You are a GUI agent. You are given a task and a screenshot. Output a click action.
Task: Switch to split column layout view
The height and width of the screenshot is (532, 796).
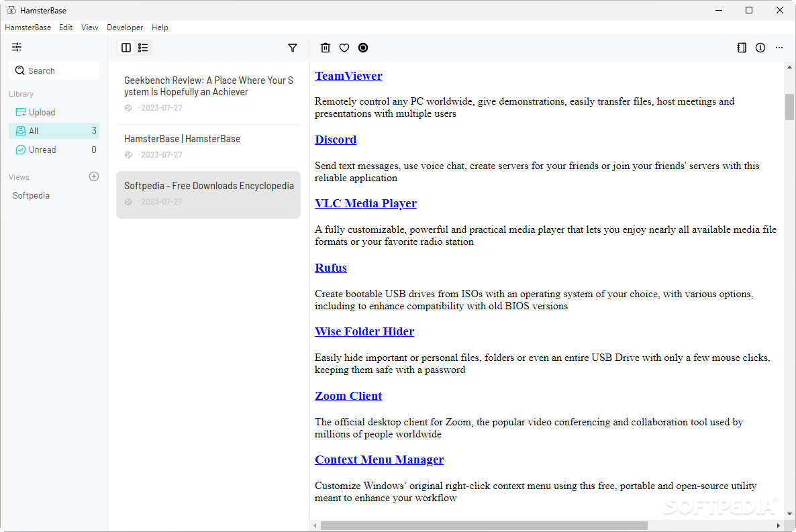coord(126,48)
